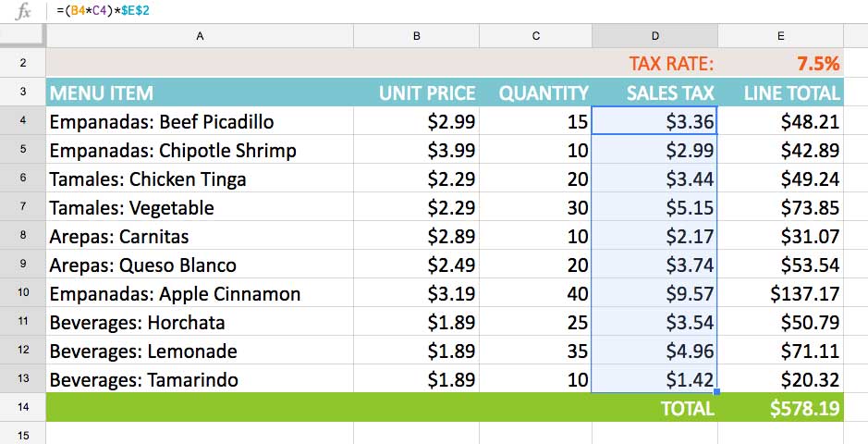Click the fill handle below cell D13
This screenshot has height=444, width=868.
click(717, 392)
